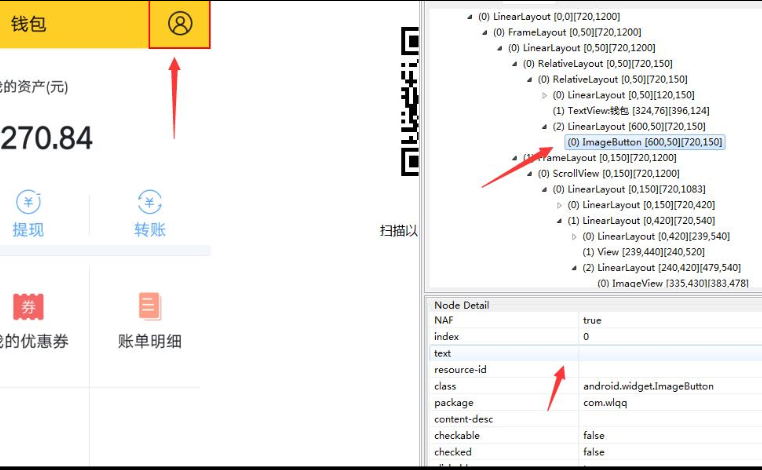Screen dimensions: 762x470
Task: Tap the 提现 withdraw yen icon
Action: click(28, 203)
